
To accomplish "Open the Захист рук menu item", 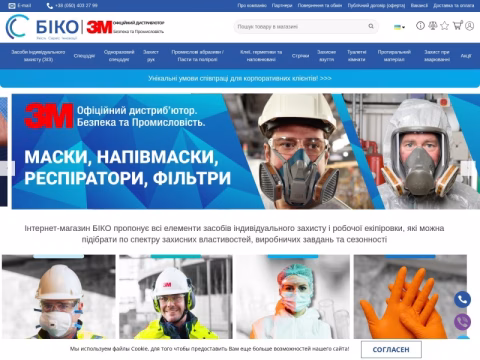I will pyautogui.click(x=151, y=56).
